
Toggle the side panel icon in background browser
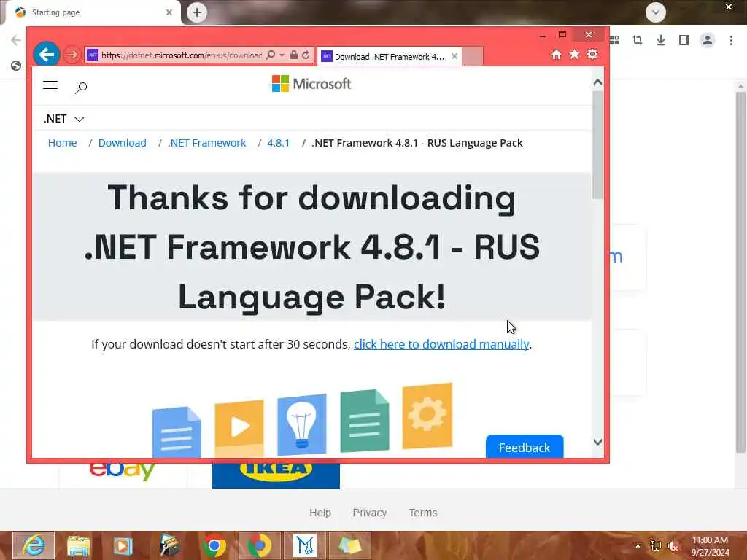pos(684,40)
